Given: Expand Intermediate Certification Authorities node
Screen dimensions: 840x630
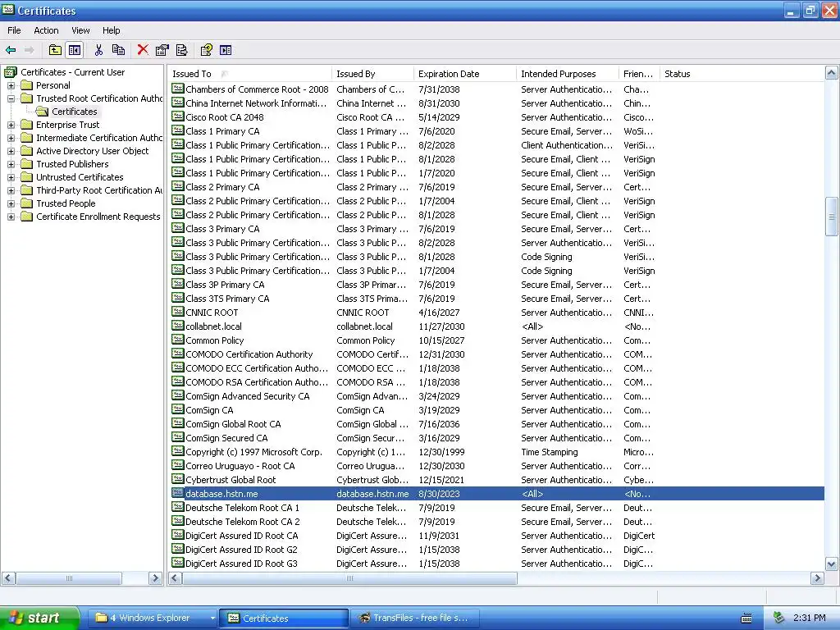Looking at the screenshot, I should tap(11, 138).
